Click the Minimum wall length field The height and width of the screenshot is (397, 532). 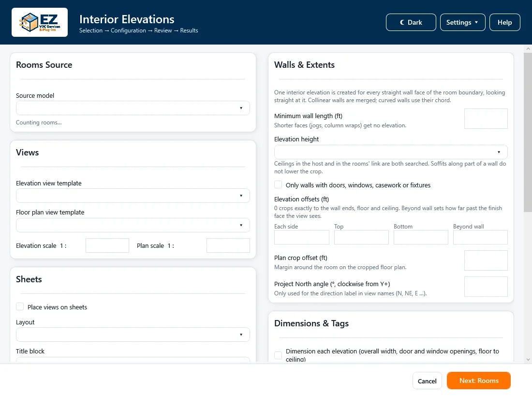coord(486,119)
